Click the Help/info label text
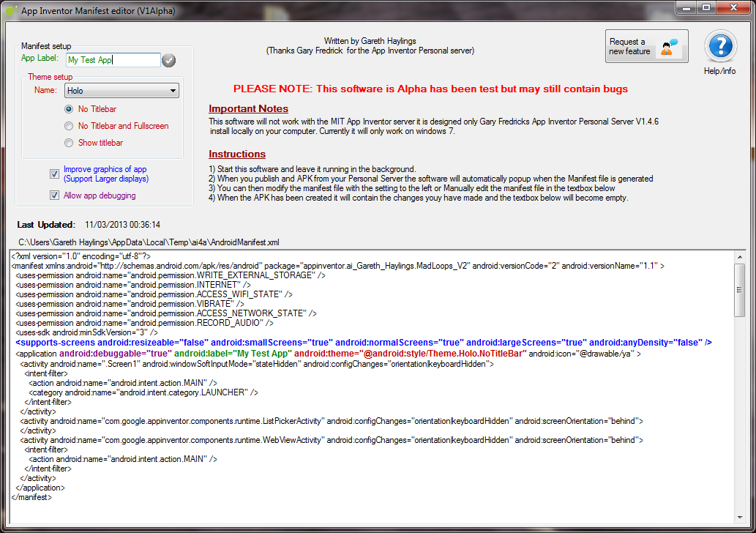This screenshot has height=533, width=756. [720, 71]
